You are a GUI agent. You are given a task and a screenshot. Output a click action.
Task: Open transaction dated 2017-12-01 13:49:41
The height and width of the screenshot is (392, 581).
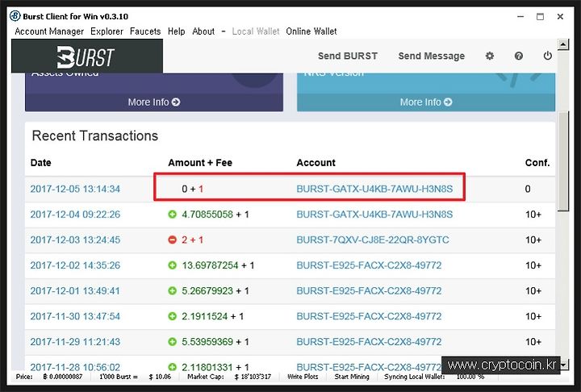(x=75, y=291)
